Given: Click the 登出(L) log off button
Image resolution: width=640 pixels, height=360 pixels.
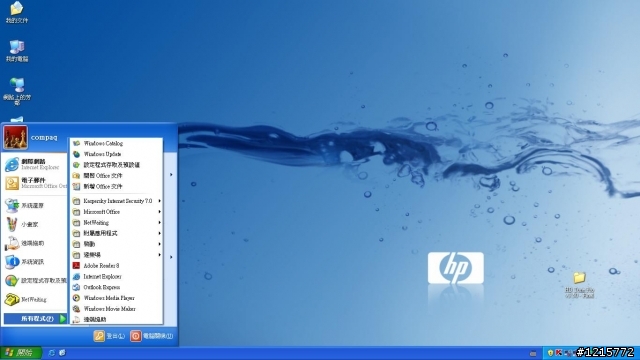Looking at the screenshot, I should (x=109, y=336).
